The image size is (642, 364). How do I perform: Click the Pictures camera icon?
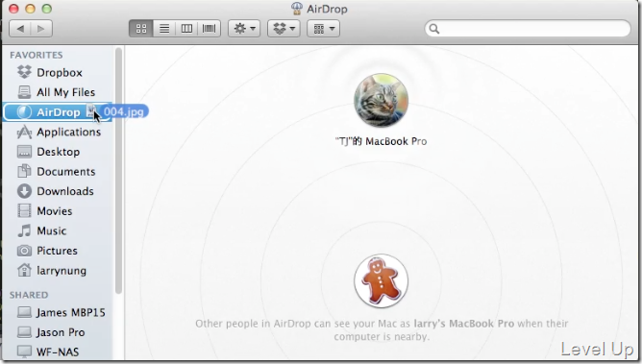tap(24, 251)
